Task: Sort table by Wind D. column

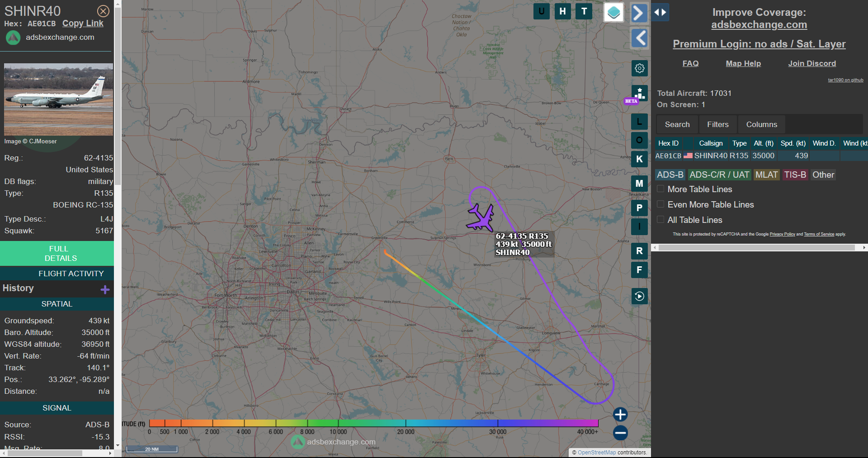Action: point(824,143)
